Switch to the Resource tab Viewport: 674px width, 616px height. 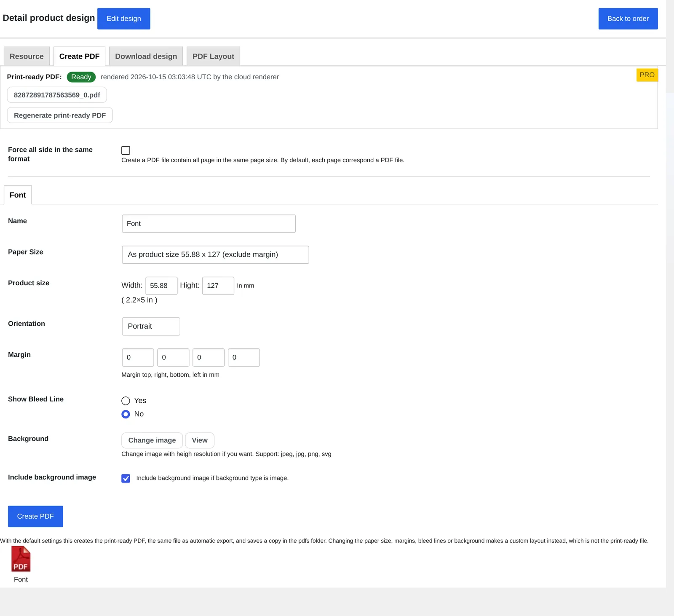click(27, 56)
